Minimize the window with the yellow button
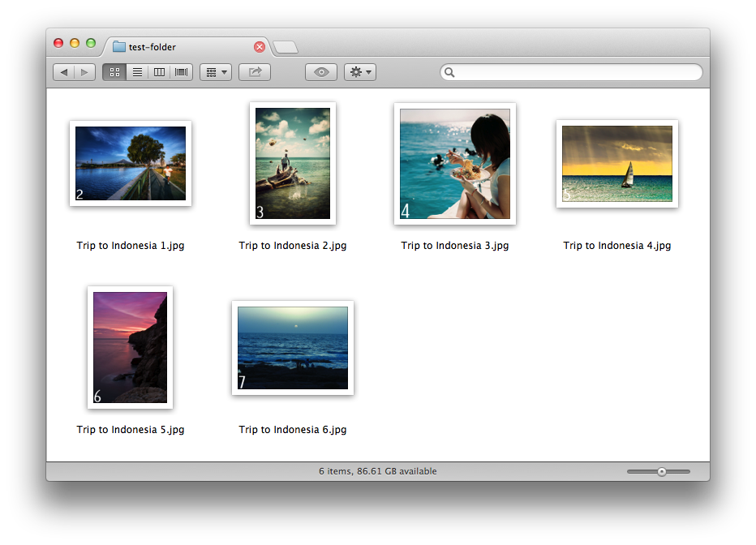756x545 pixels. pos(75,43)
